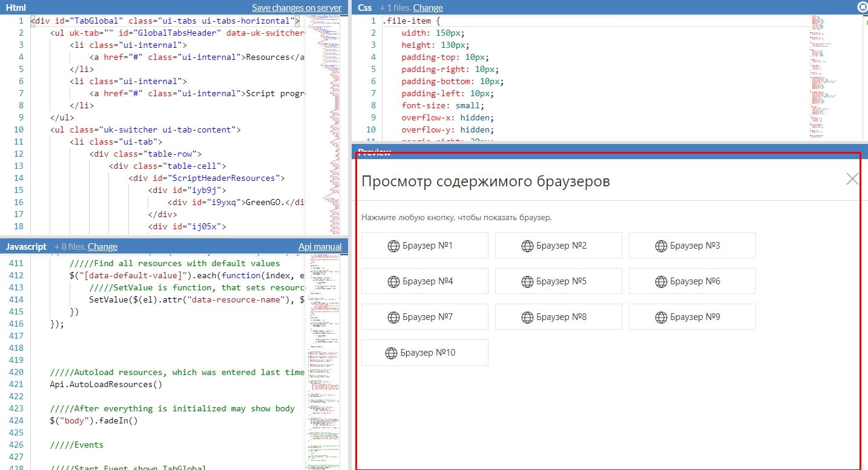Viewport: 868px width, 470px height.
Task: Click Change next to the Javascript label
Action: click(x=102, y=246)
